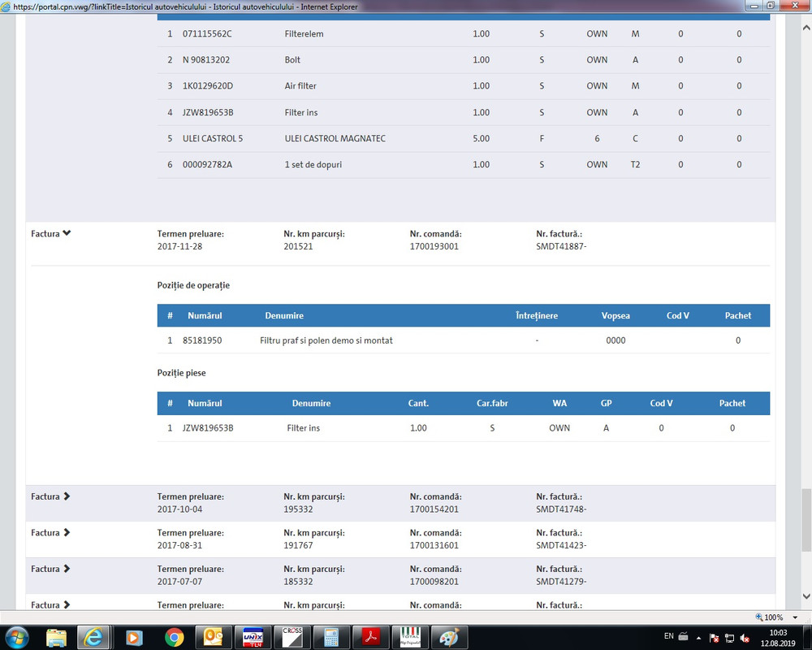Viewport: 812px width, 650px height.
Task: Click the Car.fabr column header
Action: [492, 403]
